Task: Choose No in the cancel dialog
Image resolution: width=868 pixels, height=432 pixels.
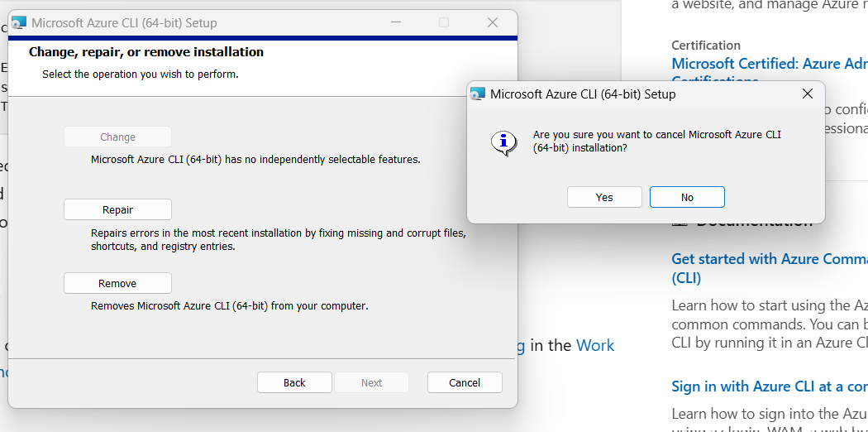Action: coord(687,197)
